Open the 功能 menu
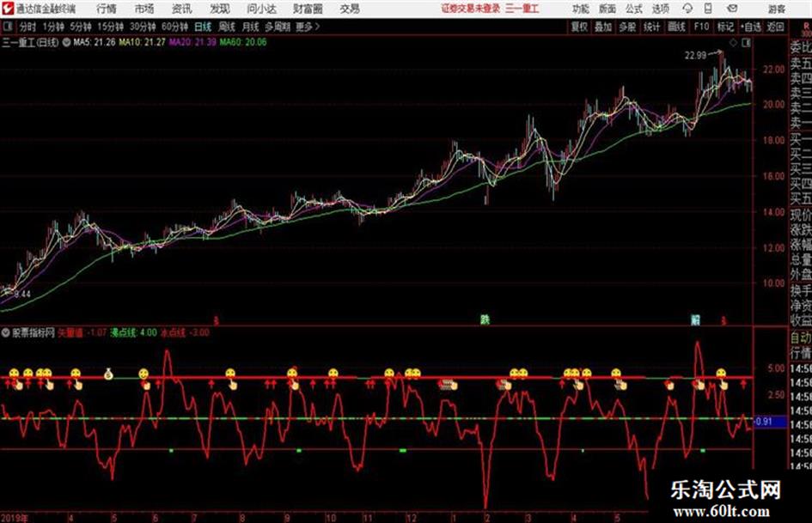The width and height of the screenshot is (812, 523). [581, 9]
